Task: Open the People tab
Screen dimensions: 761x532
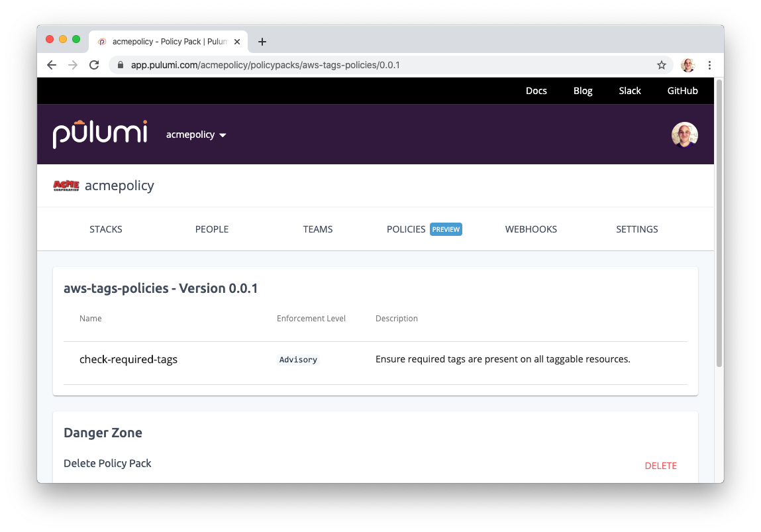Action: (212, 229)
